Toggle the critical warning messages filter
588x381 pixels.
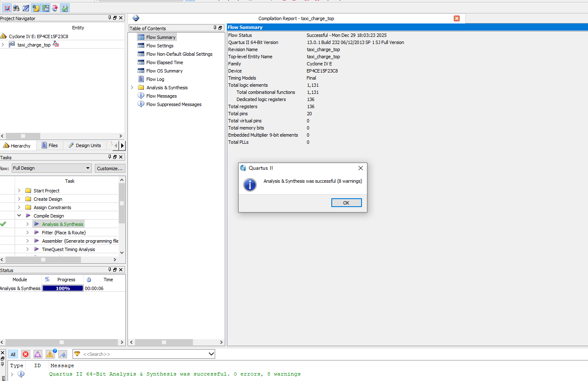point(38,354)
